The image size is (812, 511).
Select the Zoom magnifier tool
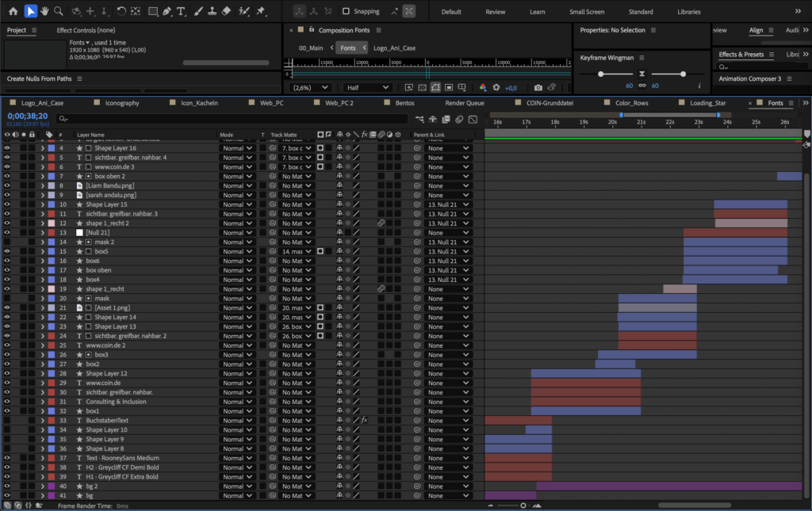coord(58,11)
